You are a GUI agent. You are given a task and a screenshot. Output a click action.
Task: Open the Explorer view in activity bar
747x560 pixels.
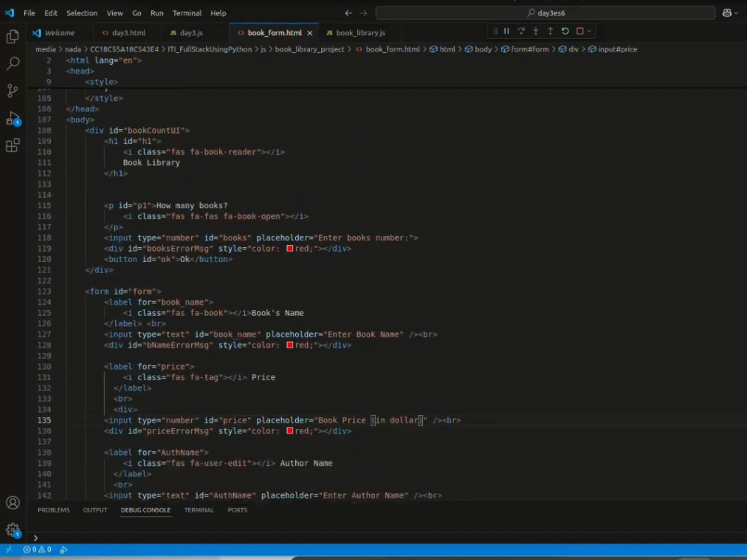pyautogui.click(x=13, y=37)
